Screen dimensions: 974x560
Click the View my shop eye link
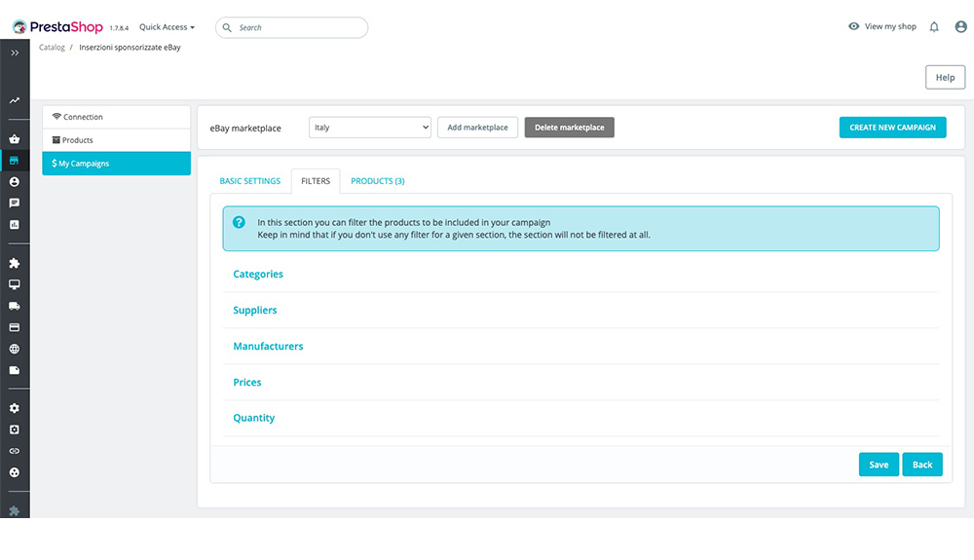882,26
